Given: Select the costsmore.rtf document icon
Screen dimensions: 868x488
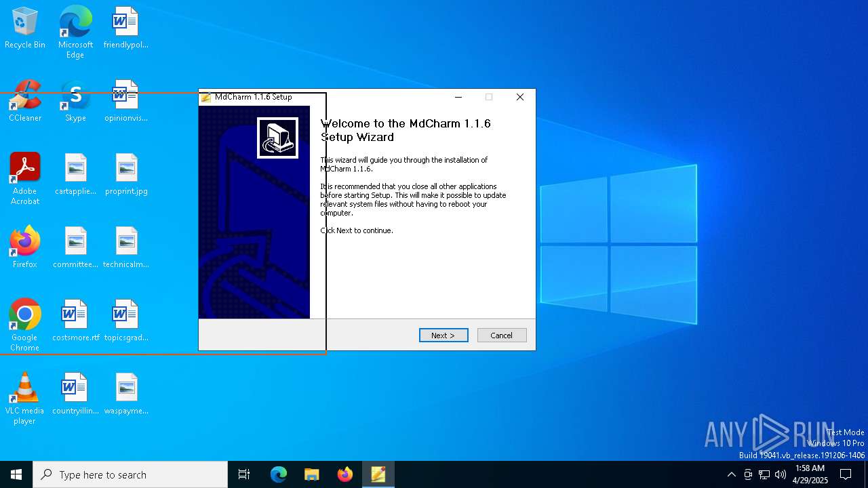Looking at the screenshot, I should [x=75, y=321].
